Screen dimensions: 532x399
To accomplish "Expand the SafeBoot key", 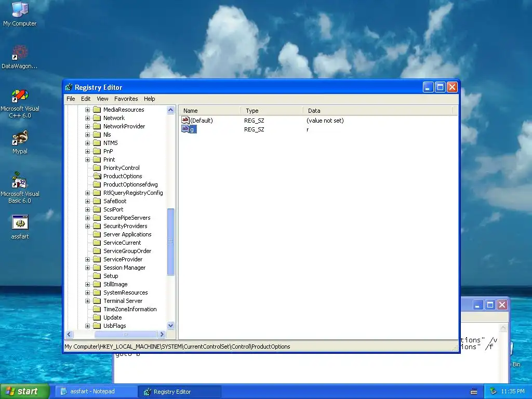I will coord(87,201).
